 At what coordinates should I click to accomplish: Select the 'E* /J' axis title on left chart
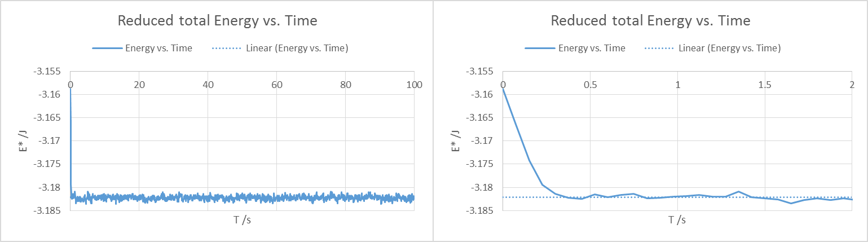[x=23, y=141]
